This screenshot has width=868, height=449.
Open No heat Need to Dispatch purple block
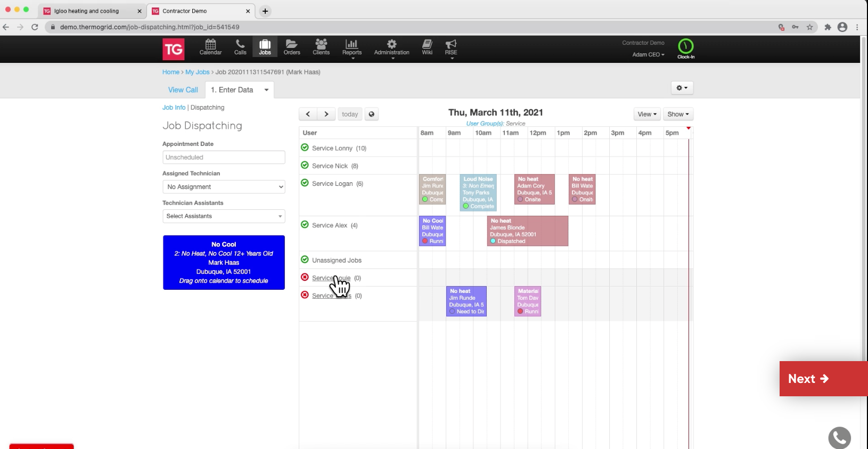point(466,301)
